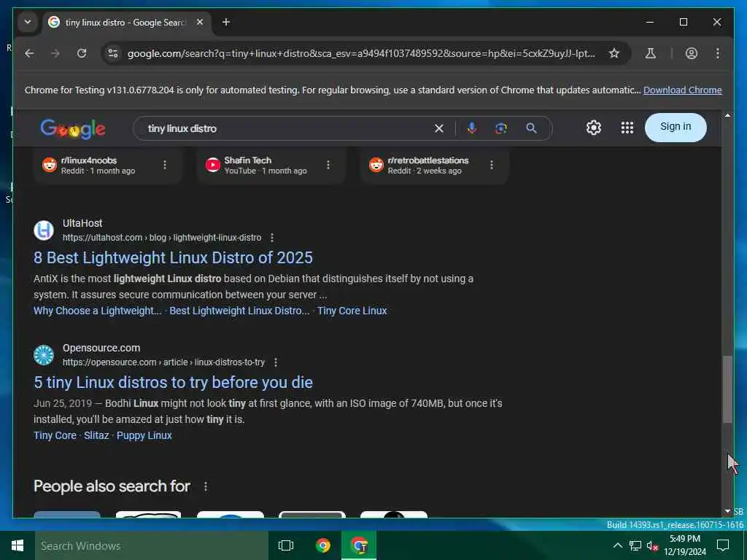Click the Slitaz sitelink
This screenshot has height=560, width=747.
96,436
